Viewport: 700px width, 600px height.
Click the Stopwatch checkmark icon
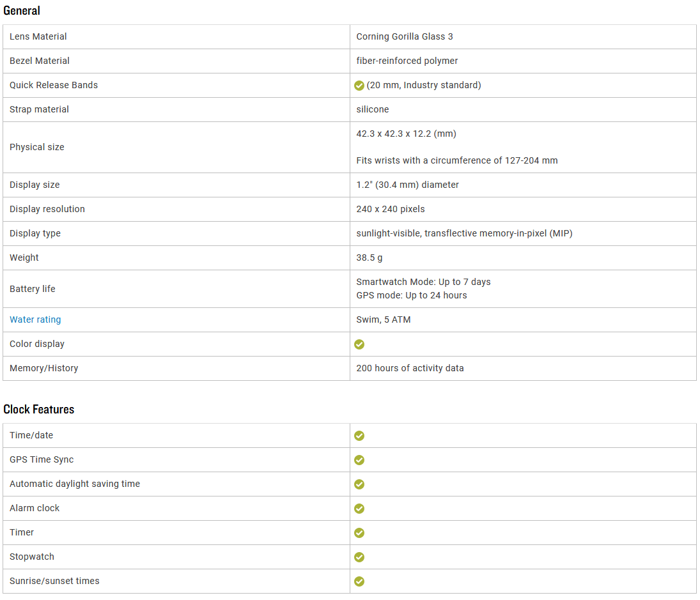(x=359, y=557)
